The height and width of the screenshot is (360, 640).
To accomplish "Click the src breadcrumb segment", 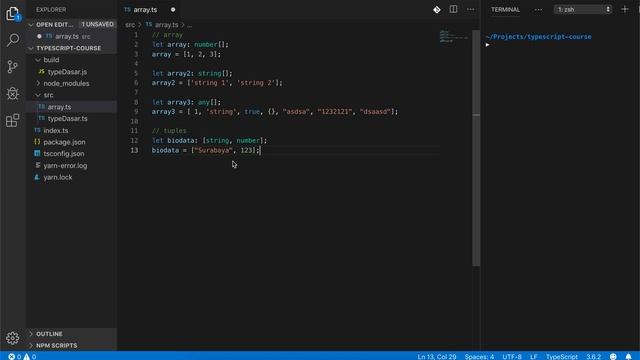I will 130,25.
